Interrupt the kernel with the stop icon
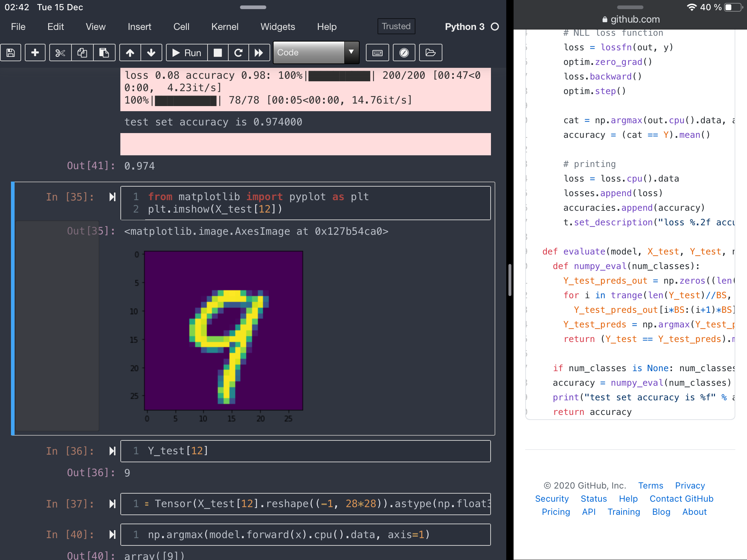This screenshot has width=747, height=560. (218, 52)
